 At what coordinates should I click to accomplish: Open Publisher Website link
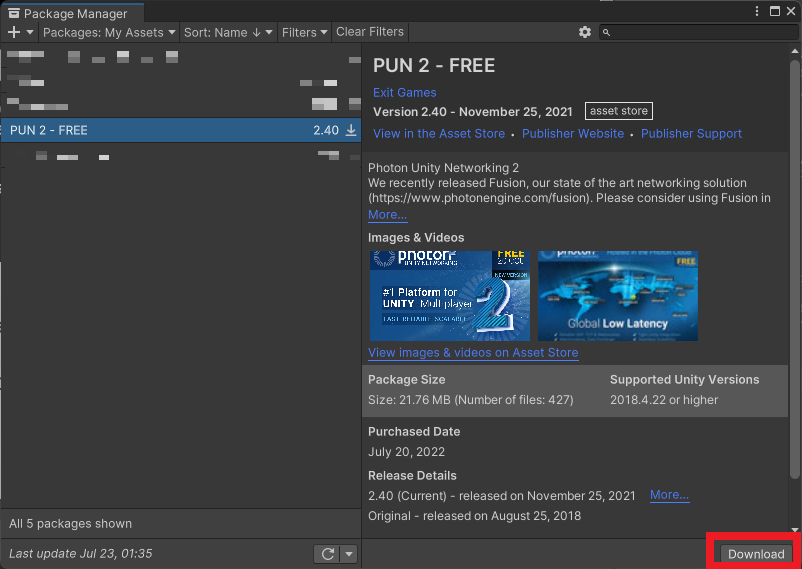573,134
